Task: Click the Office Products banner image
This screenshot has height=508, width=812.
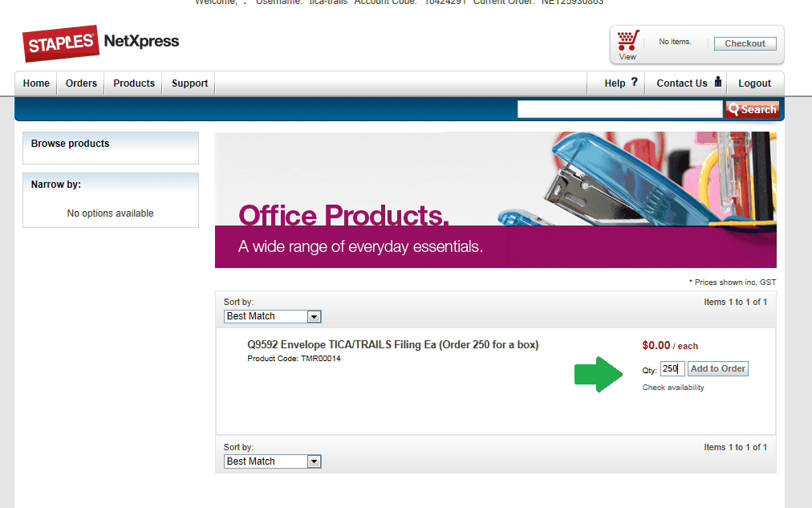Action: tap(496, 200)
